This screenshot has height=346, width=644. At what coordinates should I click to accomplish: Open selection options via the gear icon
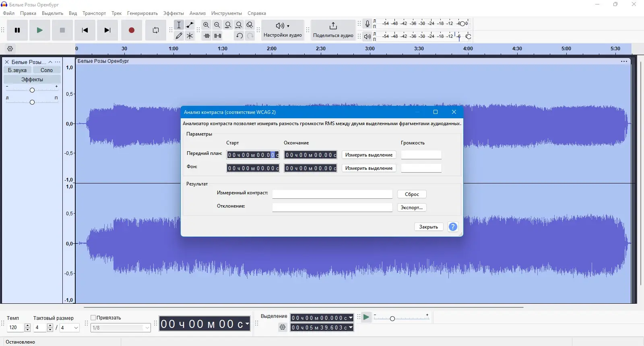point(283,327)
